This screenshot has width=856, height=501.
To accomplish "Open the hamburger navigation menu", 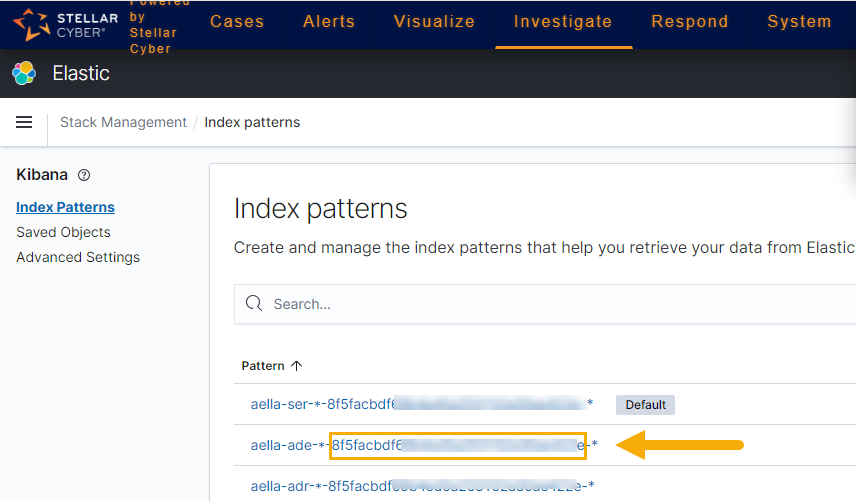I will click(x=24, y=122).
